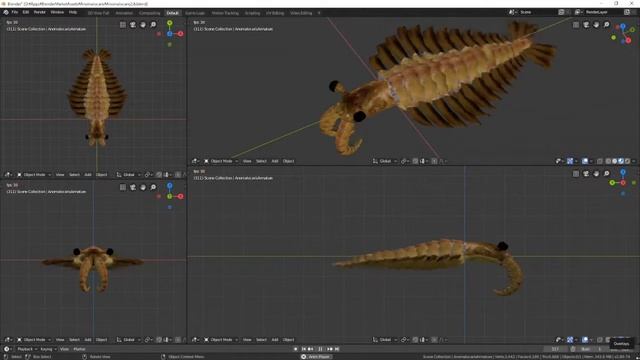This screenshot has height=360, width=640.
Task: Open the timeline Playback menu
Action: pyautogui.click(x=26, y=349)
